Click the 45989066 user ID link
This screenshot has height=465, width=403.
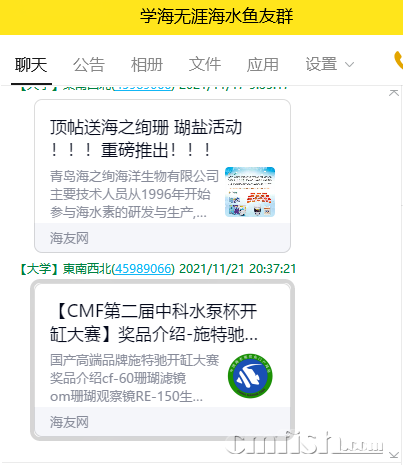point(143,269)
